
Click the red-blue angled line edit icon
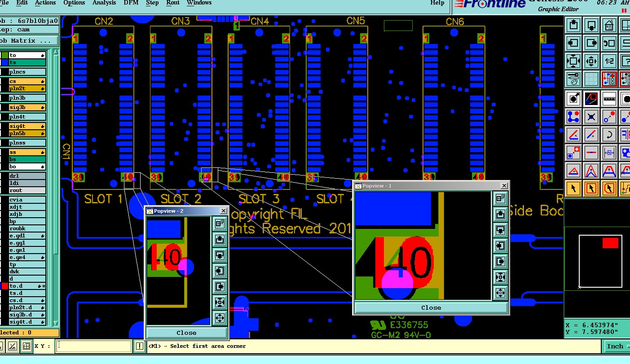(x=573, y=135)
